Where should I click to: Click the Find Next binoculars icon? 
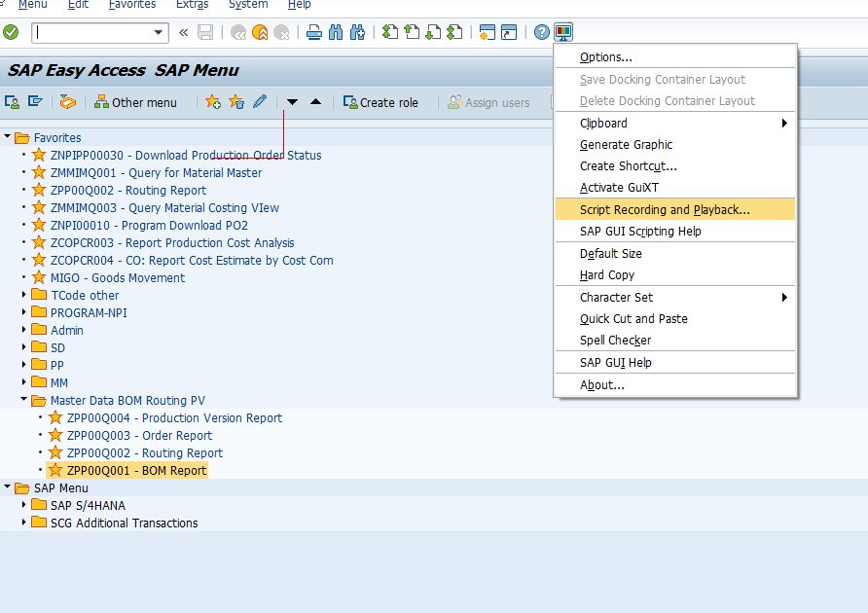357,33
